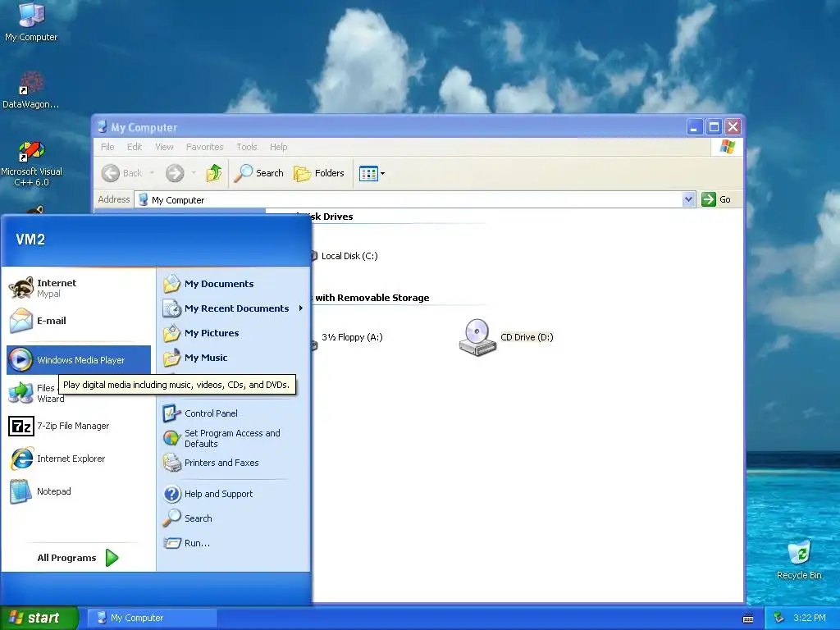Open the Views dropdown button
This screenshot has height=630, width=840.
click(x=372, y=174)
